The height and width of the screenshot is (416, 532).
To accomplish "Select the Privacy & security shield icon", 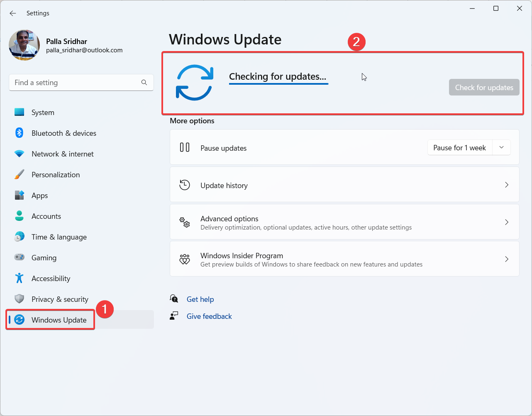I will tap(19, 299).
